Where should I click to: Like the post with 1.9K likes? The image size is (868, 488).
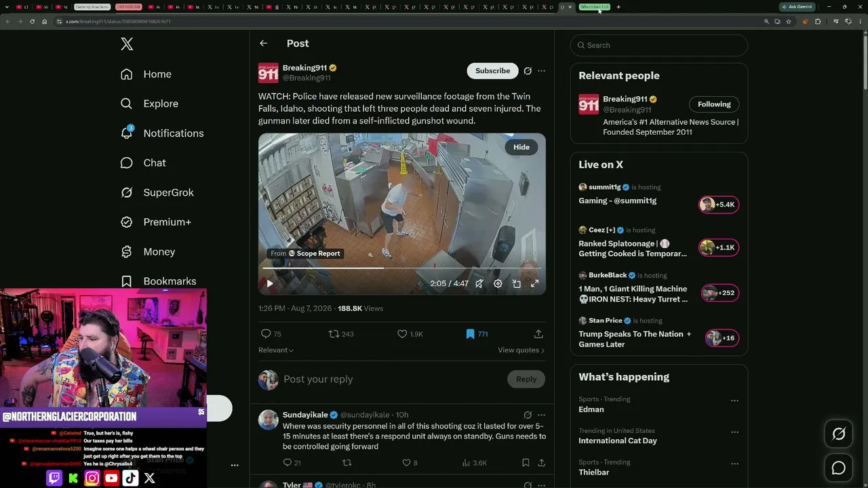point(410,334)
